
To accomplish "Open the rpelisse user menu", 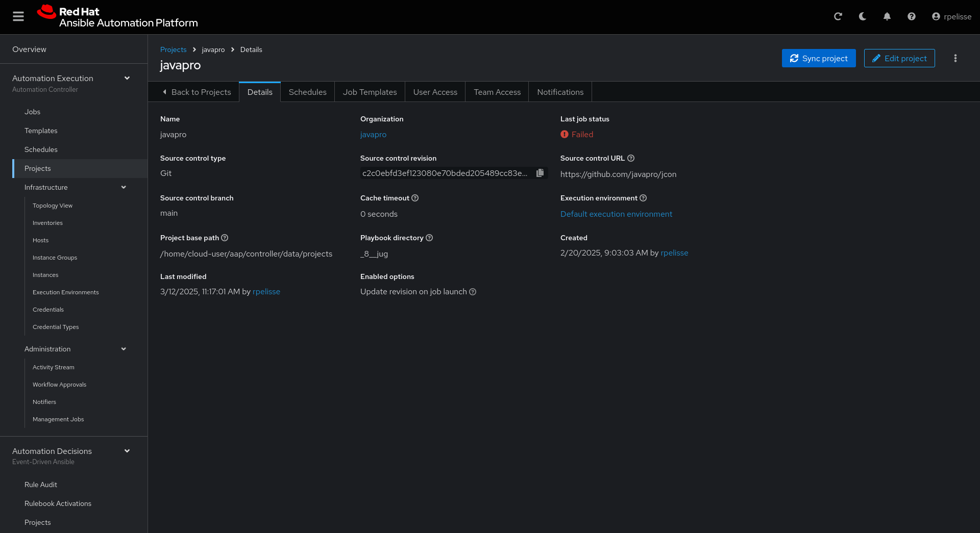I will click(x=951, y=16).
